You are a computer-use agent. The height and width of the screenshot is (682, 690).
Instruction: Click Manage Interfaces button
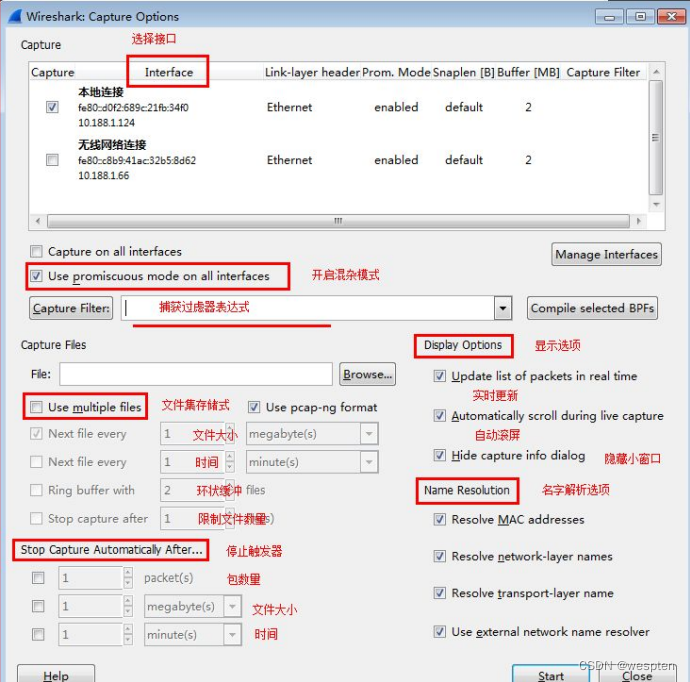606,254
